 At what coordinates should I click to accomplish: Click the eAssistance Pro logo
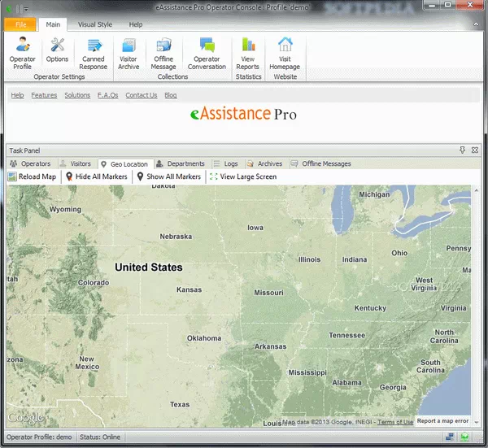pyautogui.click(x=243, y=114)
